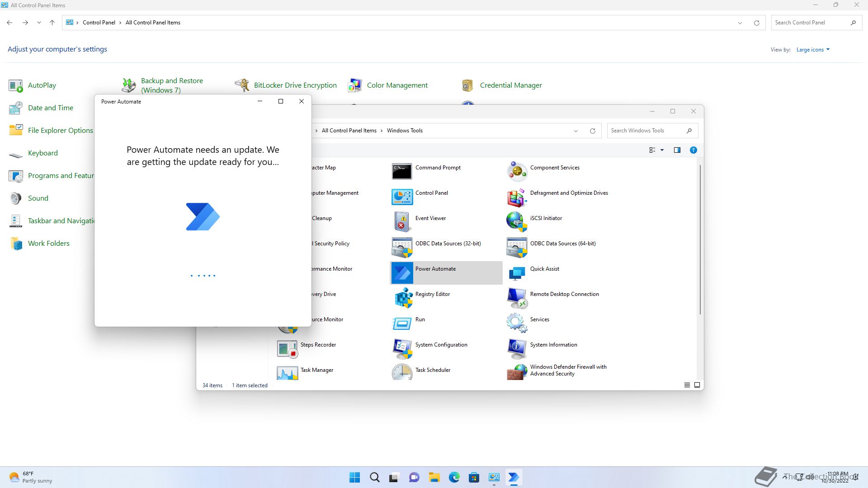Viewport: 868px width, 488px height.
Task: Click the Search Windows Tools field
Action: pyautogui.click(x=652, y=131)
